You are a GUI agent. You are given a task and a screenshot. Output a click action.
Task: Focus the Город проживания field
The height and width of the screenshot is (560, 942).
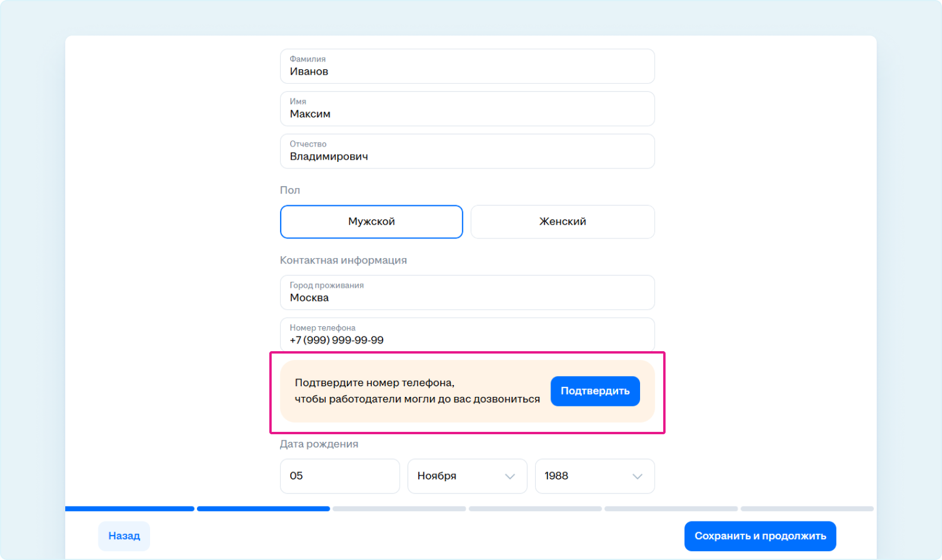point(467,292)
